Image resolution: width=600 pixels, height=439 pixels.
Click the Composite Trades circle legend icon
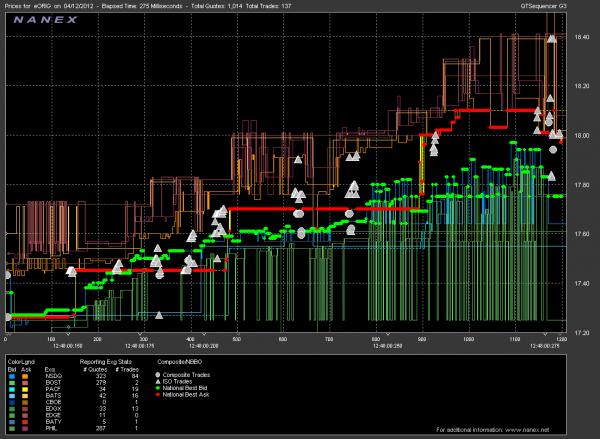point(156,372)
